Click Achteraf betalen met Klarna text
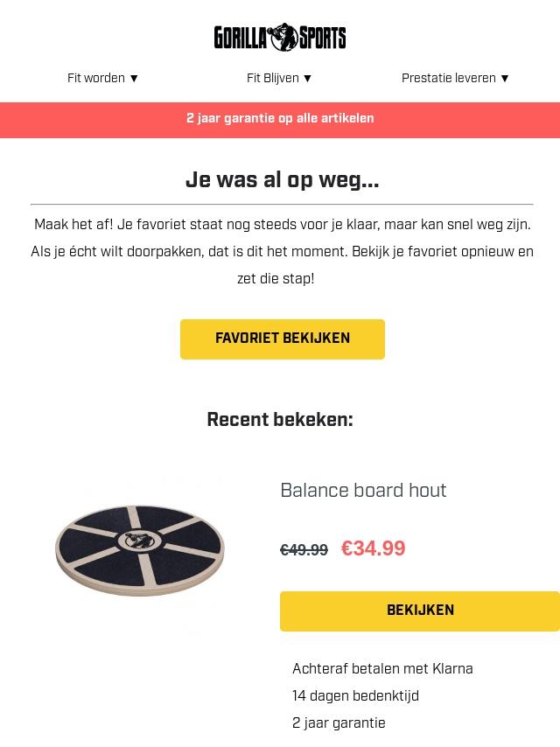This screenshot has width=560, height=747. click(382, 669)
